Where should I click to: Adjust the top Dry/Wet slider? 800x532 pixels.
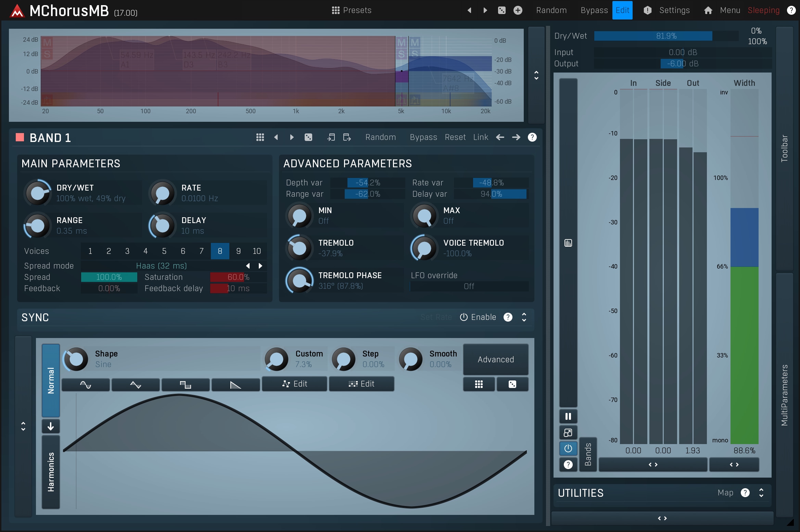[x=666, y=36]
